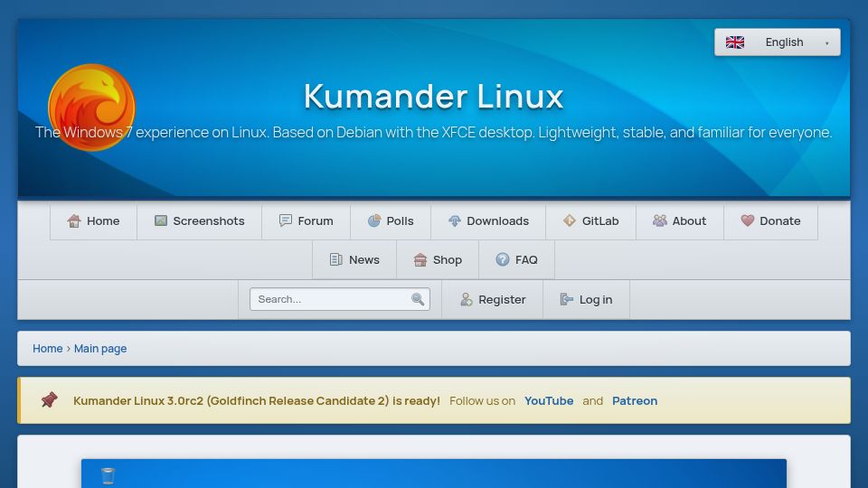
Task: Open the FAQ page
Action: pyautogui.click(x=516, y=259)
